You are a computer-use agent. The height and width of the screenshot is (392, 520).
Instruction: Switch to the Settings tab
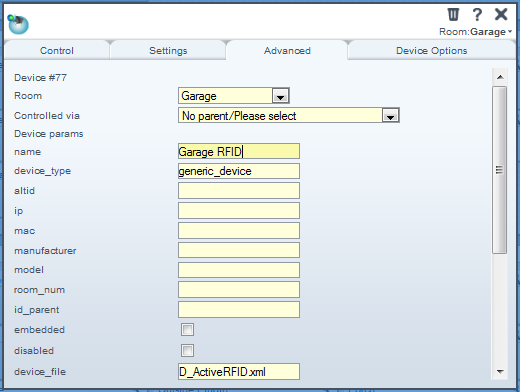click(x=168, y=51)
